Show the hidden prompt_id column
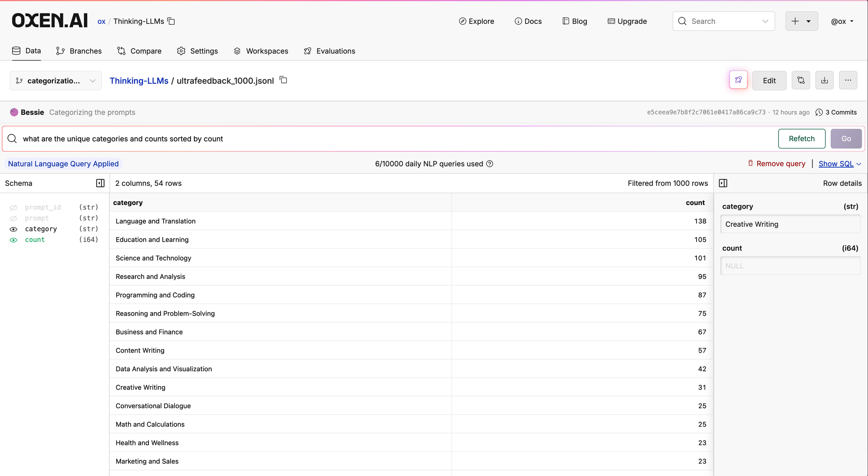 pyautogui.click(x=13, y=208)
